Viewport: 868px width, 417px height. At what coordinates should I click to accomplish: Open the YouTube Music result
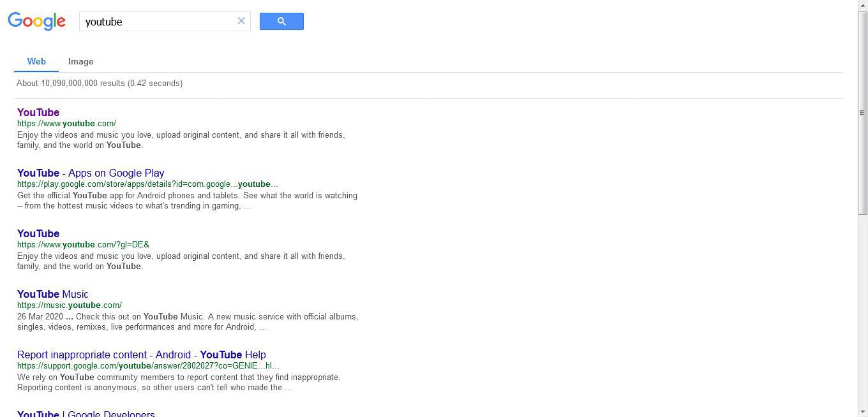click(52, 294)
